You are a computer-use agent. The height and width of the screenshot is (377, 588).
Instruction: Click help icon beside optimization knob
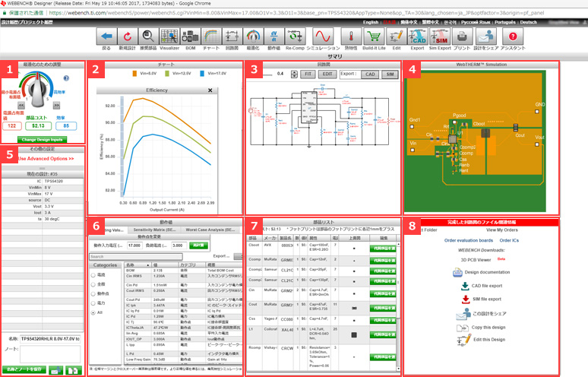click(x=66, y=78)
